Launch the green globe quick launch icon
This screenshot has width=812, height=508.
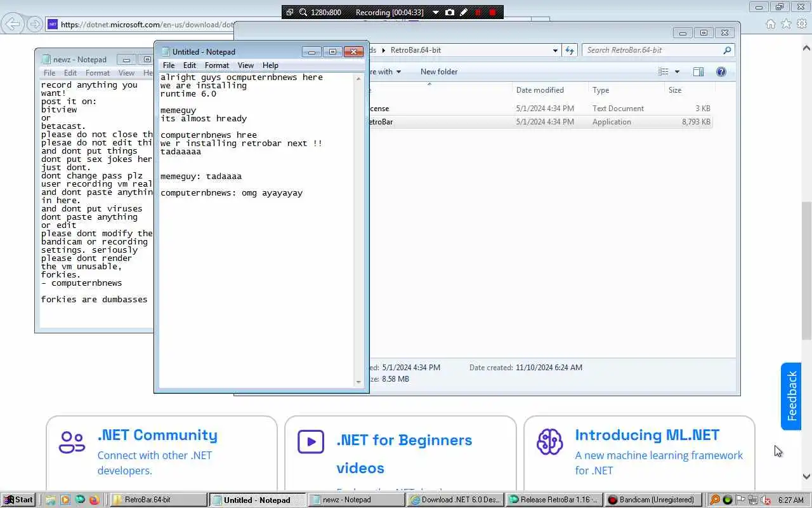click(x=80, y=500)
